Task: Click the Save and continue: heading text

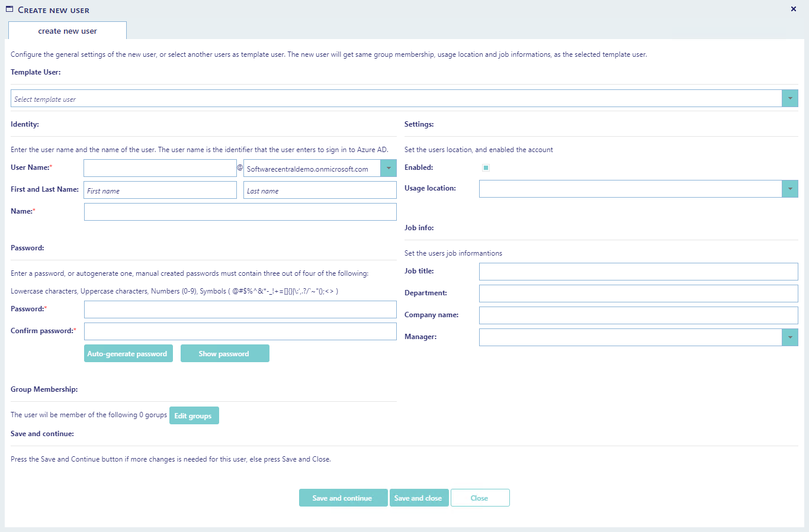Action: pyautogui.click(x=42, y=434)
